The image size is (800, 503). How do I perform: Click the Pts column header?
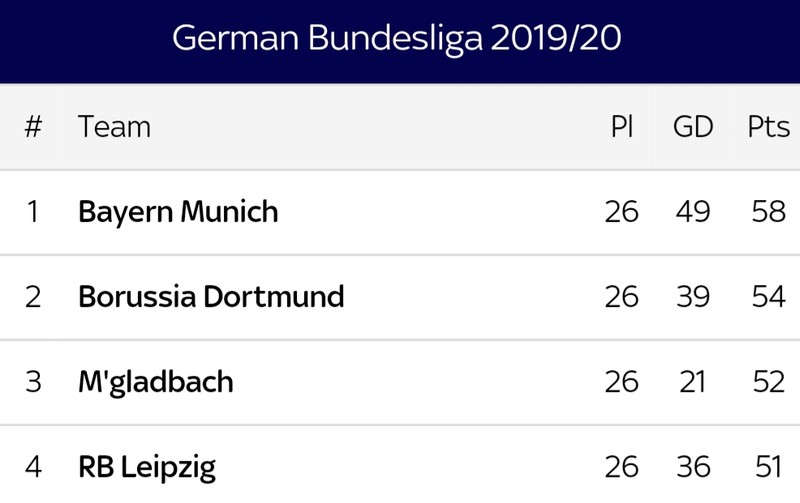tap(768, 127)
